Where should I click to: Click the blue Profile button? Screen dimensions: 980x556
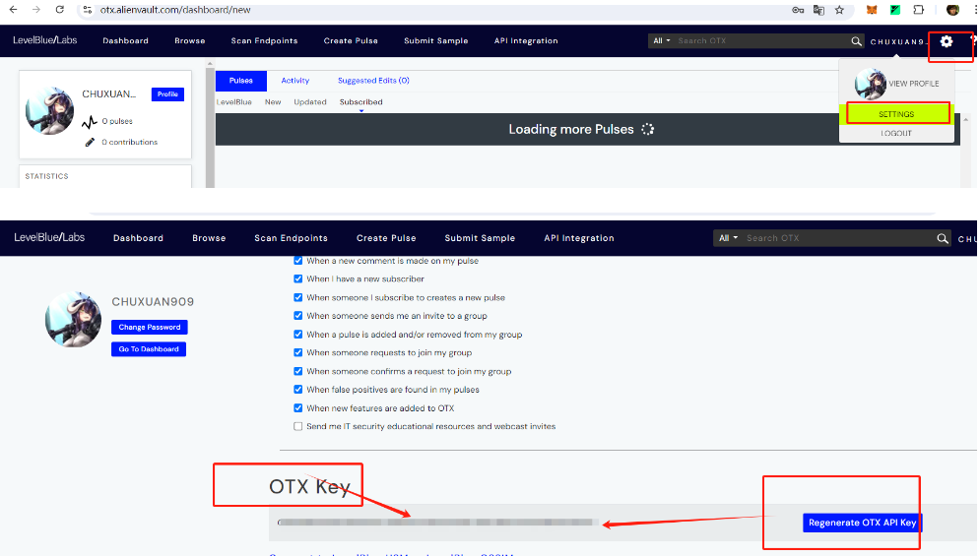(167, 94)
